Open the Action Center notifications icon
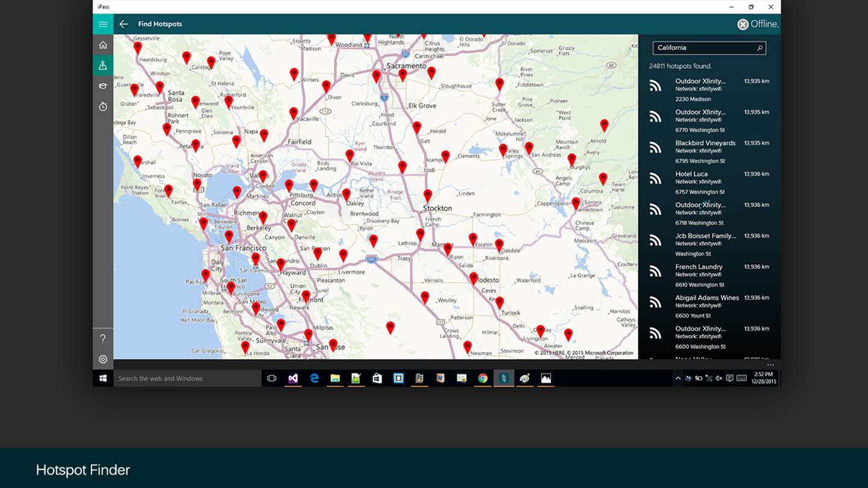The width and height of the screenshot is (868, 488). tap(729, 378)
